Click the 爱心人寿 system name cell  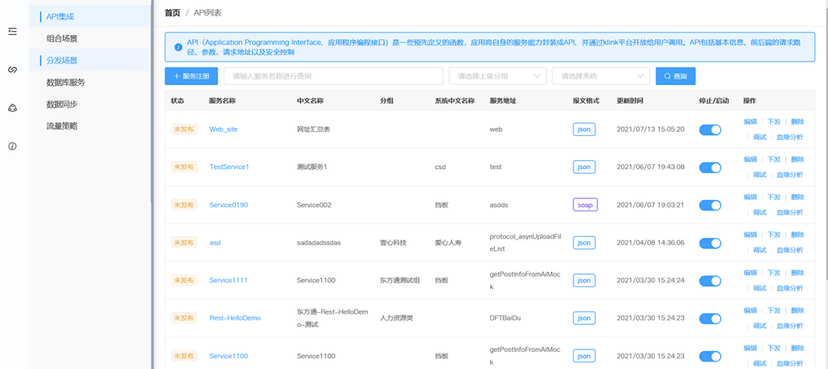point(448,243)
